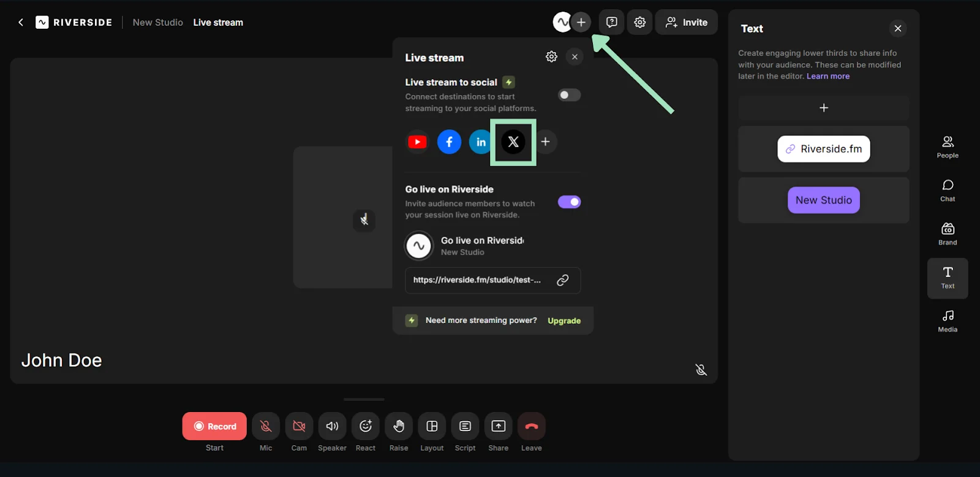The height and width of the screenshot is (477, 980).
Task: Disable the Go live on Riverside toggle
Action: coord(569,202)
